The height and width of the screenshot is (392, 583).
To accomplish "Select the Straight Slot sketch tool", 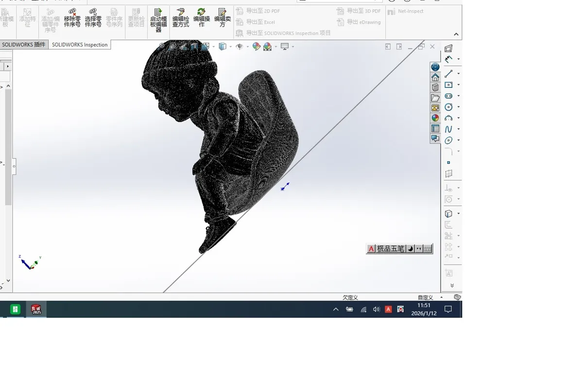I will click(x=448, y=96).
